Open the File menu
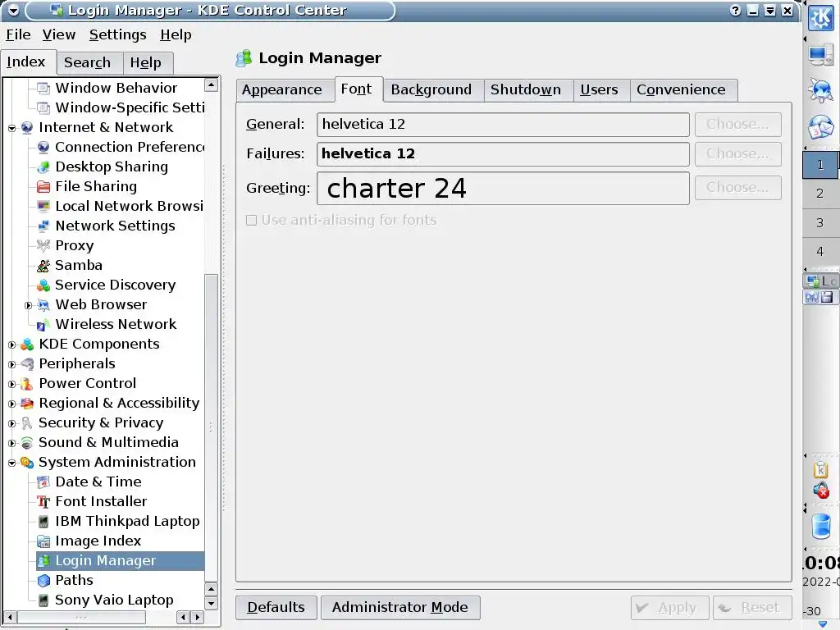Viewport: 840px width, 630px height. (x=18, y=34)
